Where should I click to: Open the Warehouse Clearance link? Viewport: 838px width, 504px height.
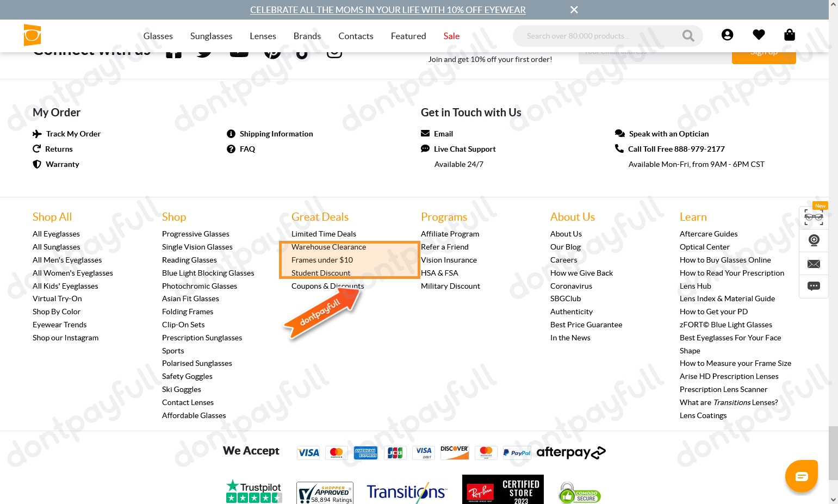328,247
